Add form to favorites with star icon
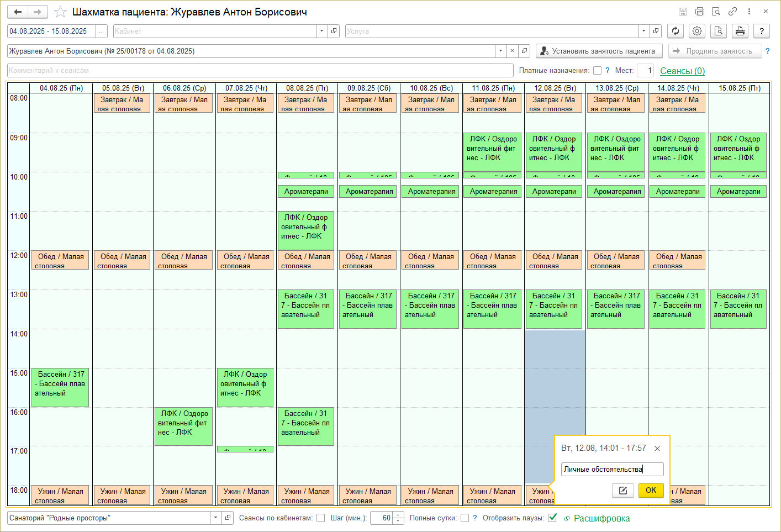 pos(60,12)
